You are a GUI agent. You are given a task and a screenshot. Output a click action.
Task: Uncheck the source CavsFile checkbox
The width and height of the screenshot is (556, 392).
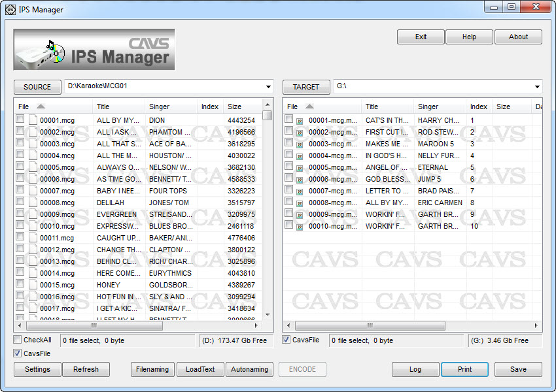(x=18, y=353)
